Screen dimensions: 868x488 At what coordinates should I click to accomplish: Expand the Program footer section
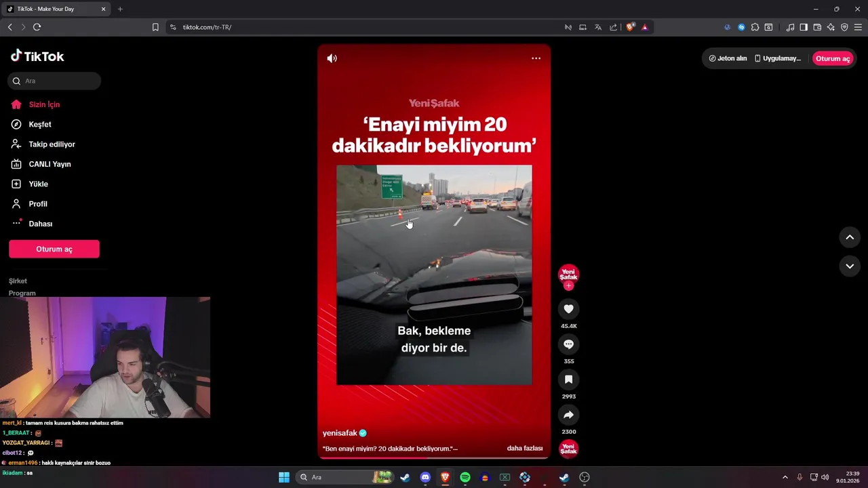(x=22, y=293)
